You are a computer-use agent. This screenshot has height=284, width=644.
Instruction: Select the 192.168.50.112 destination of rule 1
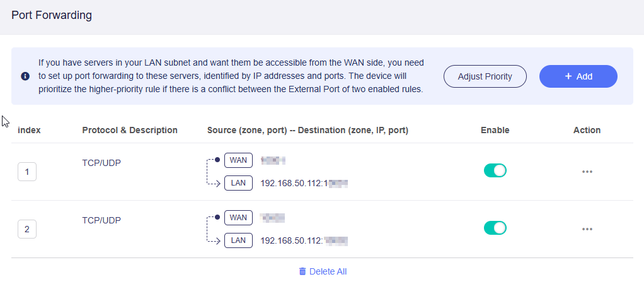(292, 184)
